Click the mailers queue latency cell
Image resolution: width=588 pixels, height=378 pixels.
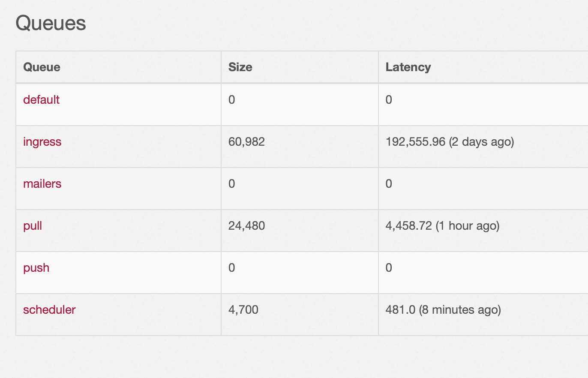[483, 189]
